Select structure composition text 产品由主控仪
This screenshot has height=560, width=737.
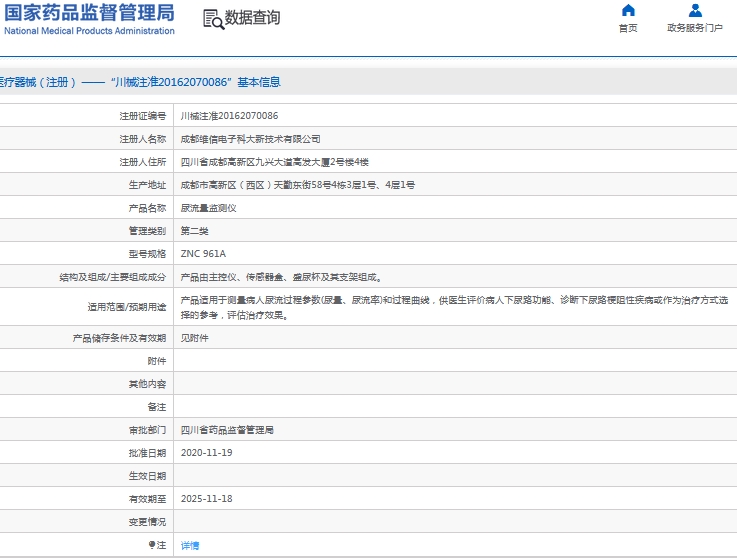pos(281,277)
